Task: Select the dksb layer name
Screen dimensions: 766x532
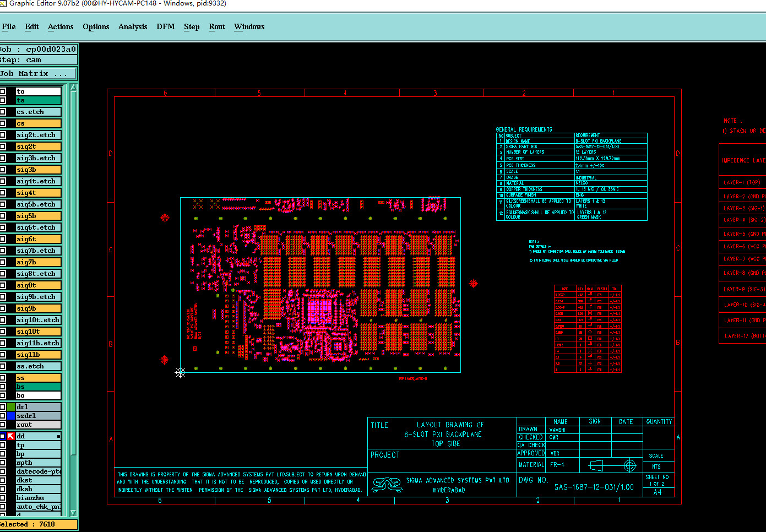Action: 39,489
